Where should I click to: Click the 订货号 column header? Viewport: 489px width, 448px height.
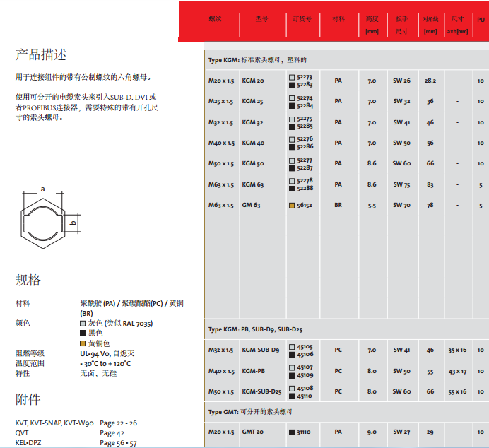pos(302,19)
